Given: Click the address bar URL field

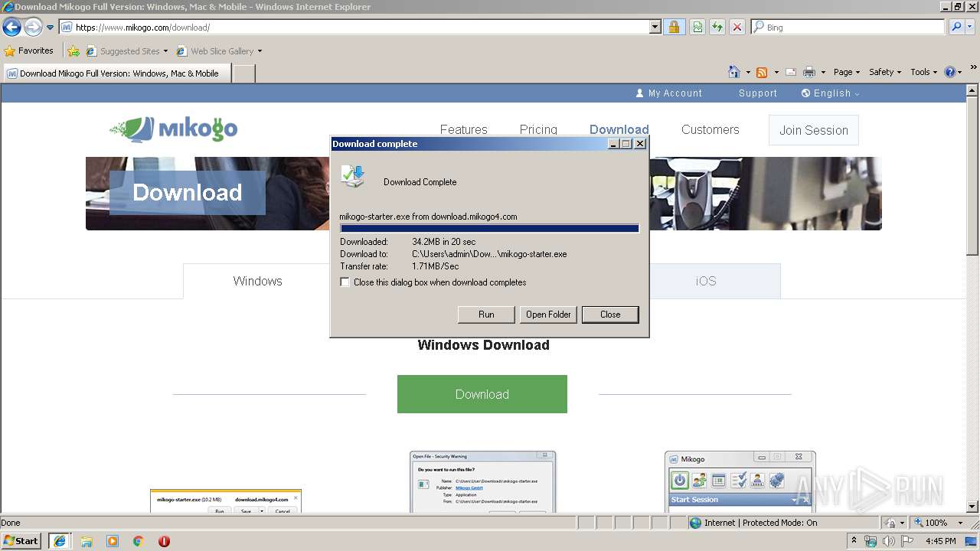Looking at the screenshot, I should [354, 27].
